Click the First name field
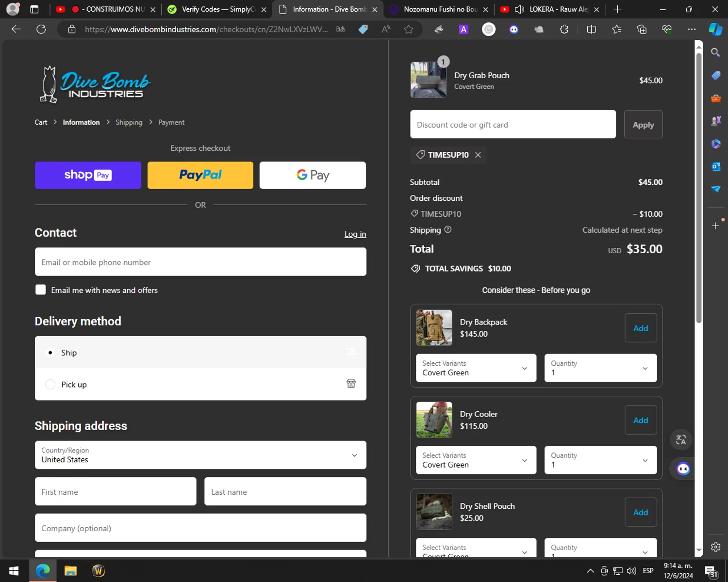 (x=116, y=491)
